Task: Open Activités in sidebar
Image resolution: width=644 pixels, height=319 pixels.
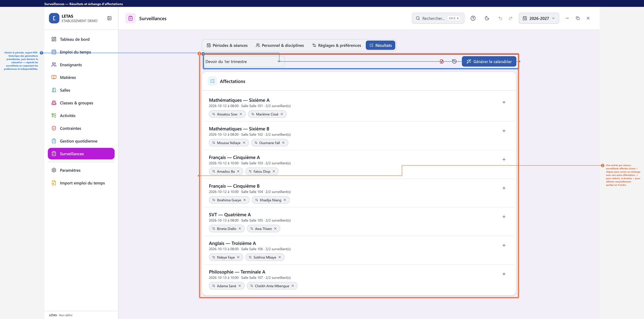Action: [x=81, y=116]
